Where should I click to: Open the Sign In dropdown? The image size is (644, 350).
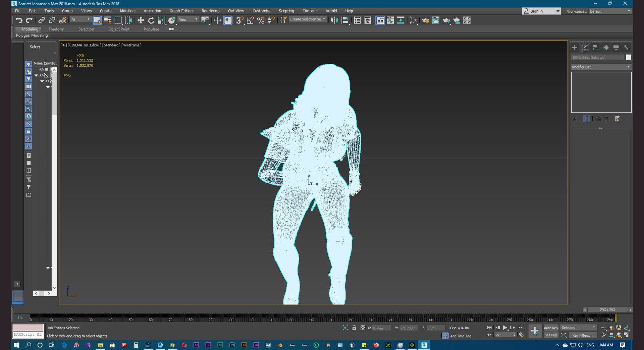541,11
